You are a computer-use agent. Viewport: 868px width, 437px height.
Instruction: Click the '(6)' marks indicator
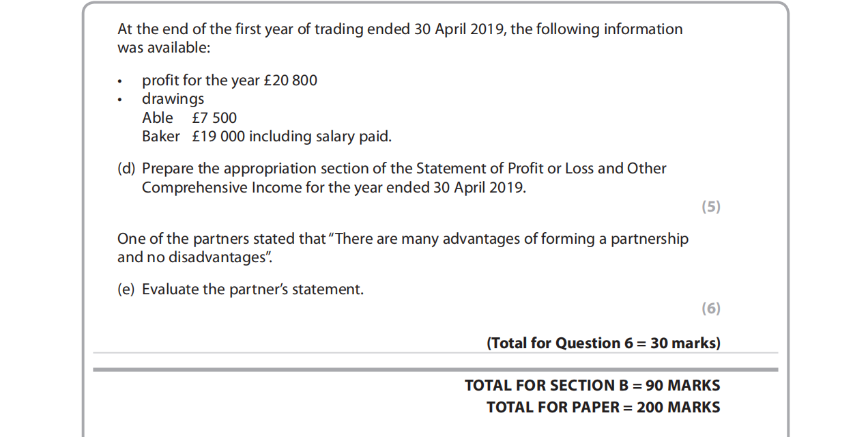710,309
